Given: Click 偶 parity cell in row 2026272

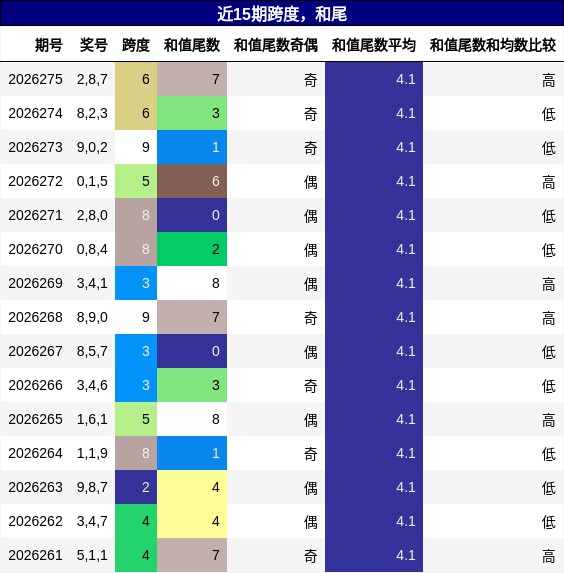Looking at the screenshot, I should [276, 181].
